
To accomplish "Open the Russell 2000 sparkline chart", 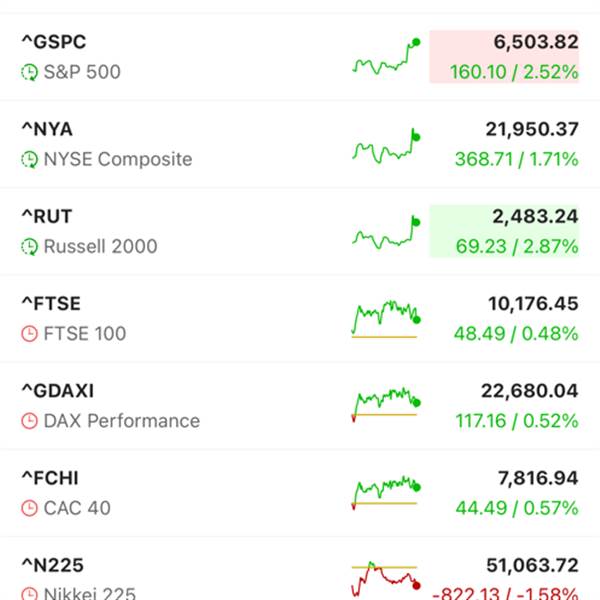I will 385,232.
